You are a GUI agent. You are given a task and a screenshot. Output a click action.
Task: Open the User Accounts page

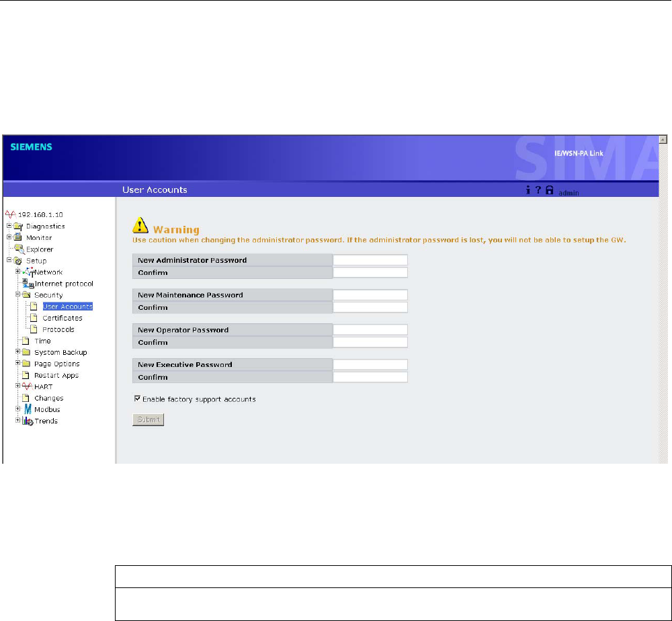coord(68,306)
